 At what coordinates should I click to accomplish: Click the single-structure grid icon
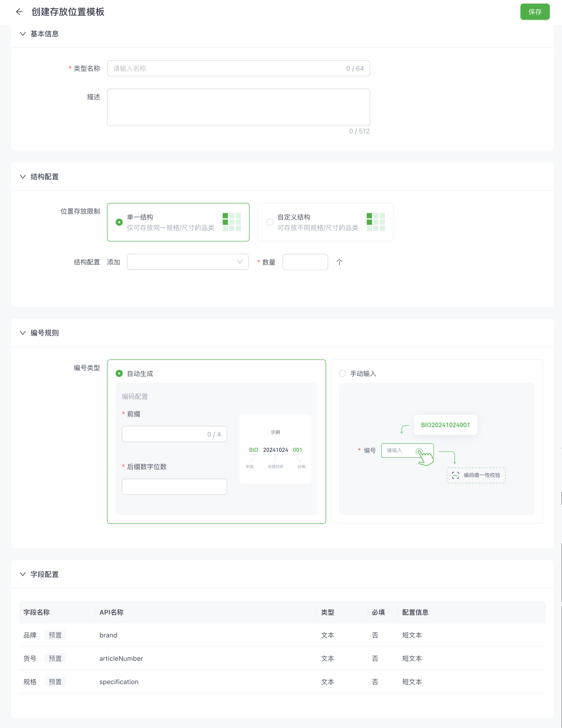point(232,222)
